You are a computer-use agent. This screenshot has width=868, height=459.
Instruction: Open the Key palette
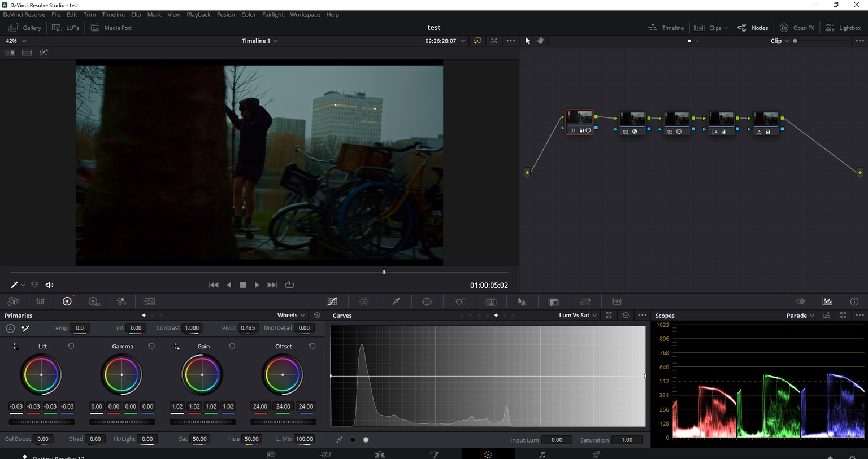click(x=554, y=301)
